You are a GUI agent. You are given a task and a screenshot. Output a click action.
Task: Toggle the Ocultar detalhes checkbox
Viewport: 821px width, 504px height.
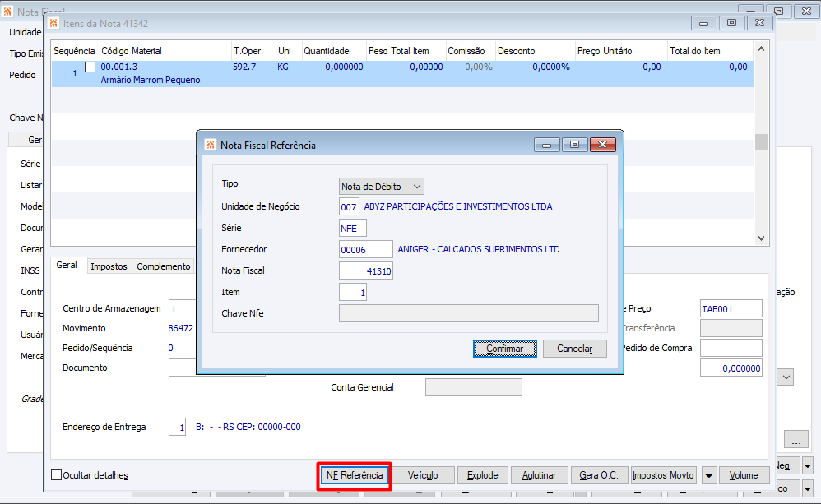click(x=56, y=474)
